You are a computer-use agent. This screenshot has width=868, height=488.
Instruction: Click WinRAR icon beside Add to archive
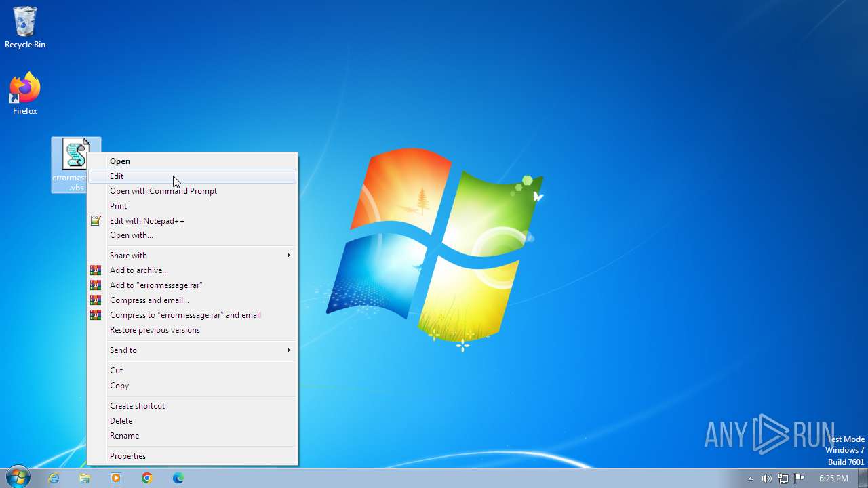(96, 270)
